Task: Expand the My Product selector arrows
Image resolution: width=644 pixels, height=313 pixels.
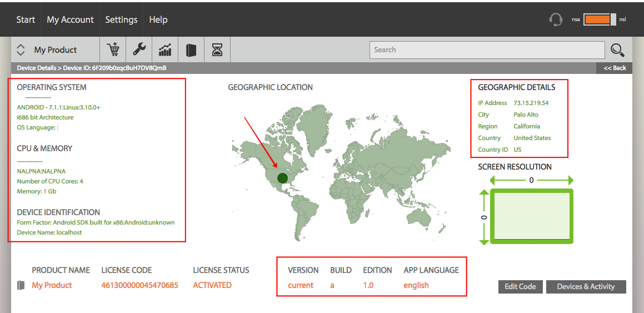Action: pyautogui.click(x=21, y=49)
